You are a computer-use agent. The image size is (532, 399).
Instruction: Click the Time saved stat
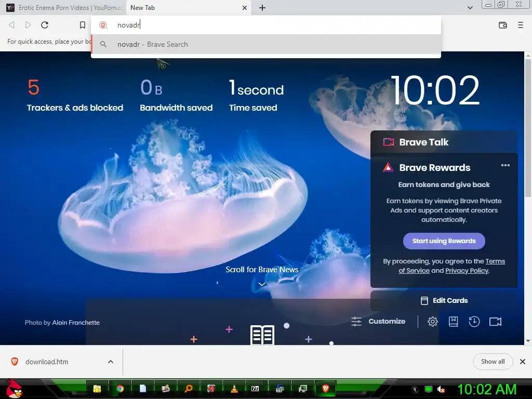[256, 96]
